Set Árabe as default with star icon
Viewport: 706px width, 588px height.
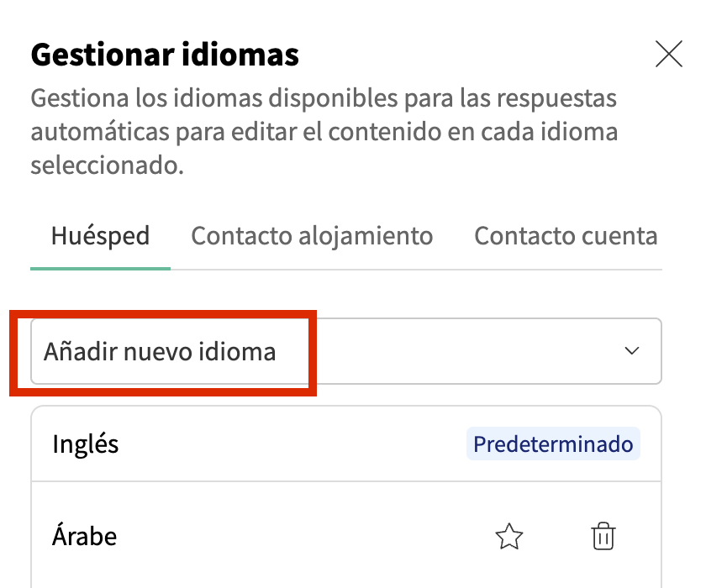(x=509, y=536)
